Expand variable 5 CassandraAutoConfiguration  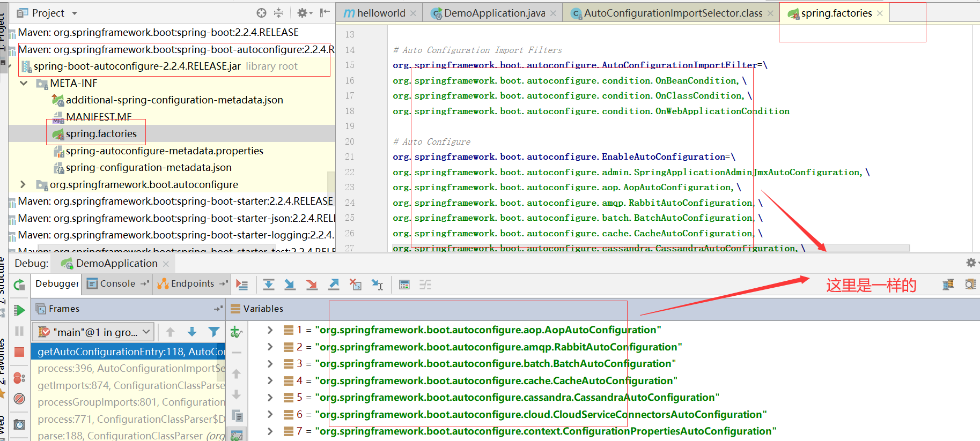click(x=270, y=398)
